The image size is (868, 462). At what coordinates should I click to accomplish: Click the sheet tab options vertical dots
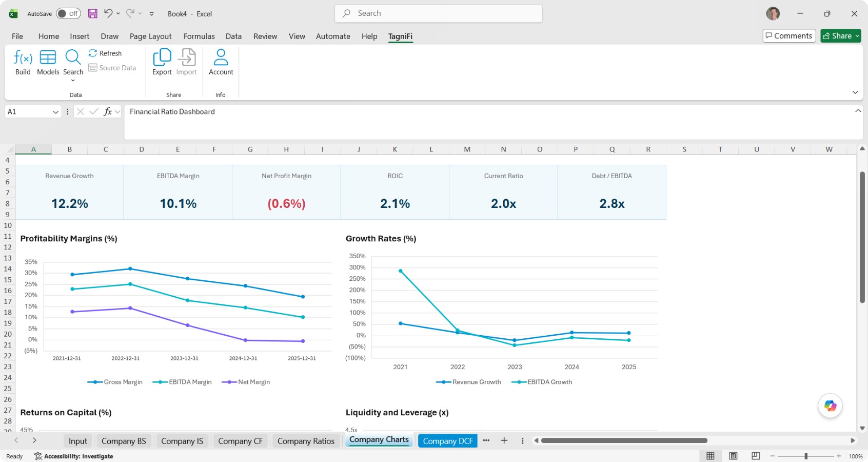point(522,440)
